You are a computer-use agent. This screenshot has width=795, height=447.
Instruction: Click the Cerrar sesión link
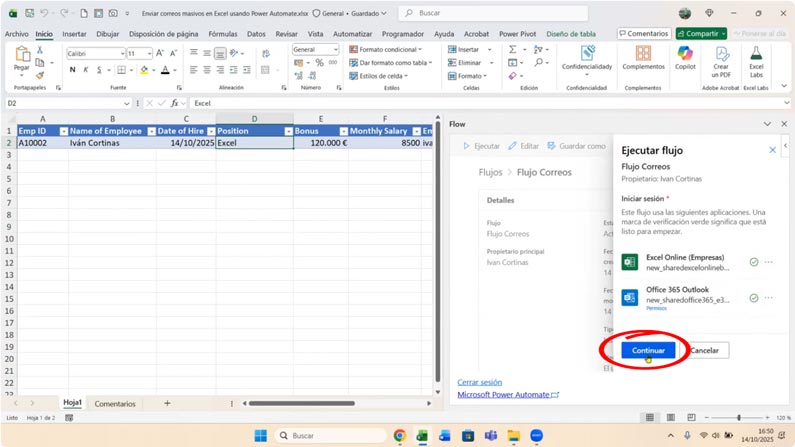(x=479, y=382)
